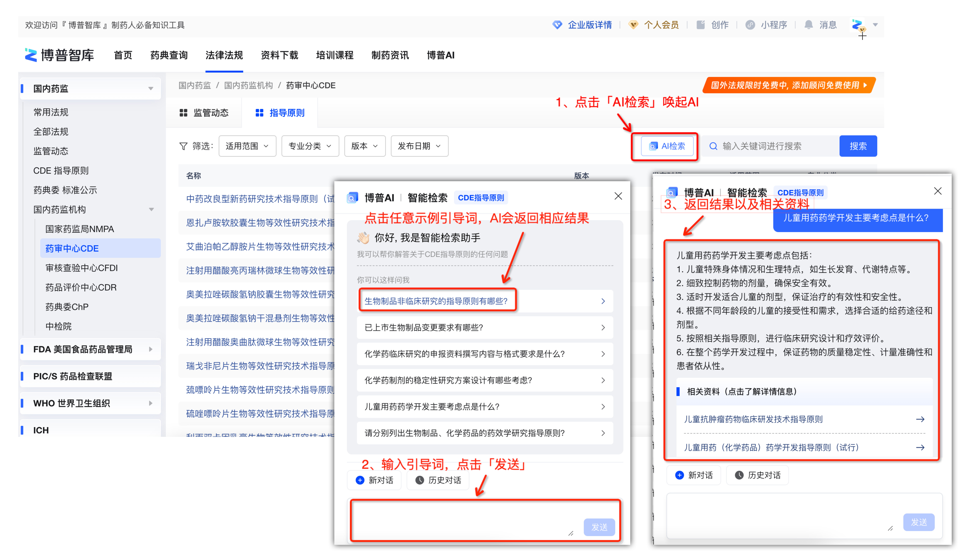Open the 专业分类 filter dropdown
The height and width of the screenshot is (559, 980).
(x=310, y=146)
